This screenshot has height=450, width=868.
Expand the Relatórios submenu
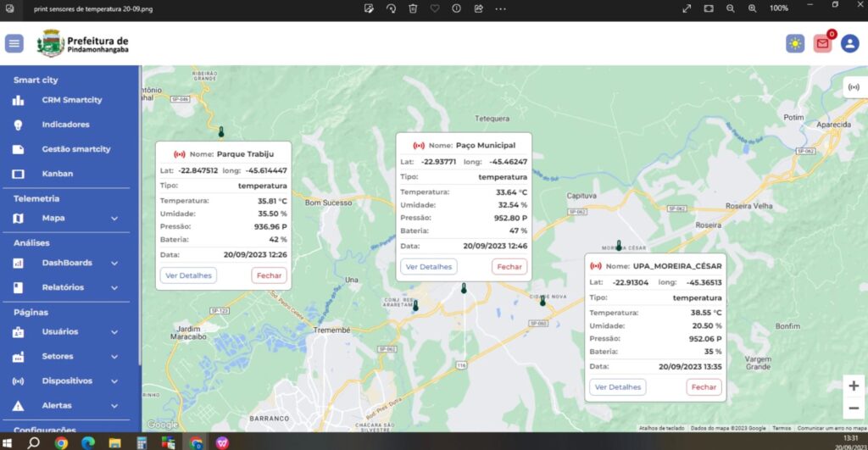point(114,287)
